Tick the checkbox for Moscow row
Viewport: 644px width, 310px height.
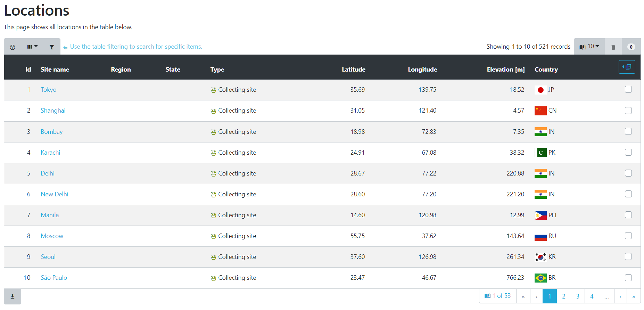(x=628, y=236)
